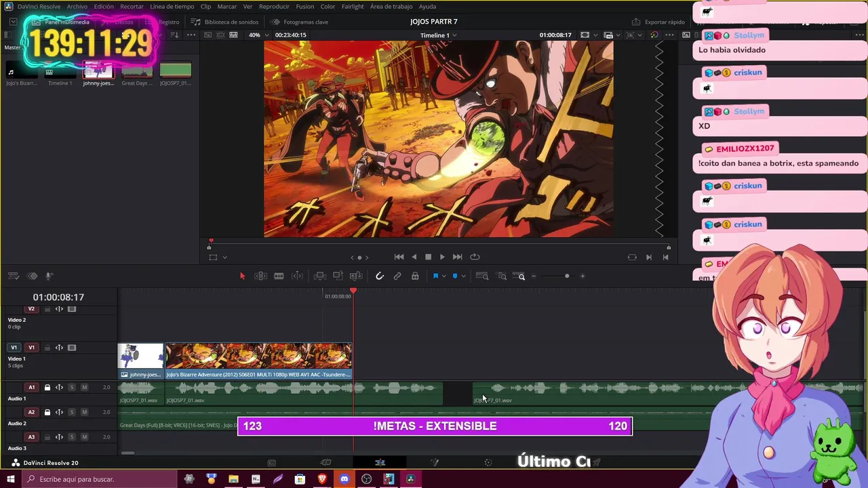Toggle clip linked selection chain
This screenshot has height=488, width=868.
click(x=397, y=276)
